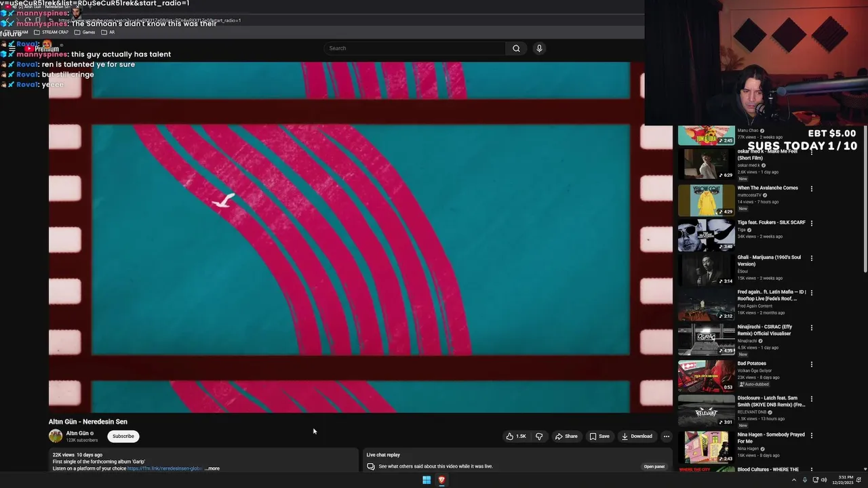Share the Neredesin Sen video
Screen dimensions: 868x488
pos(566,436)
